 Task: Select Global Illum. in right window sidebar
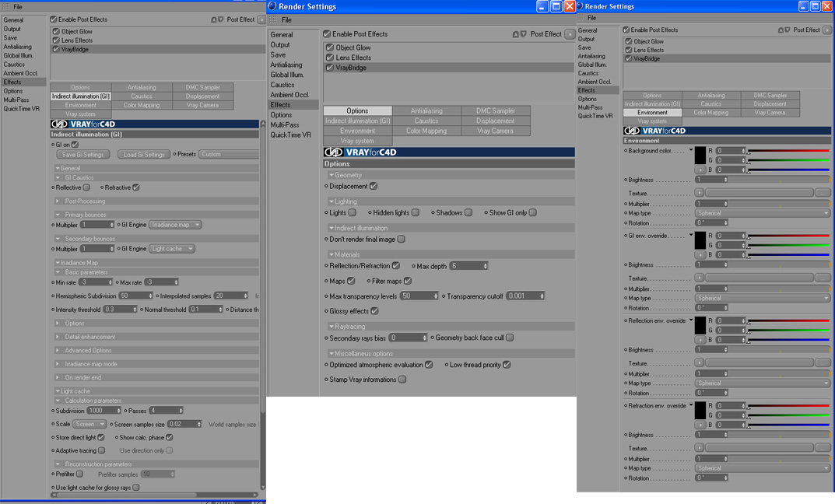point(592,65)
